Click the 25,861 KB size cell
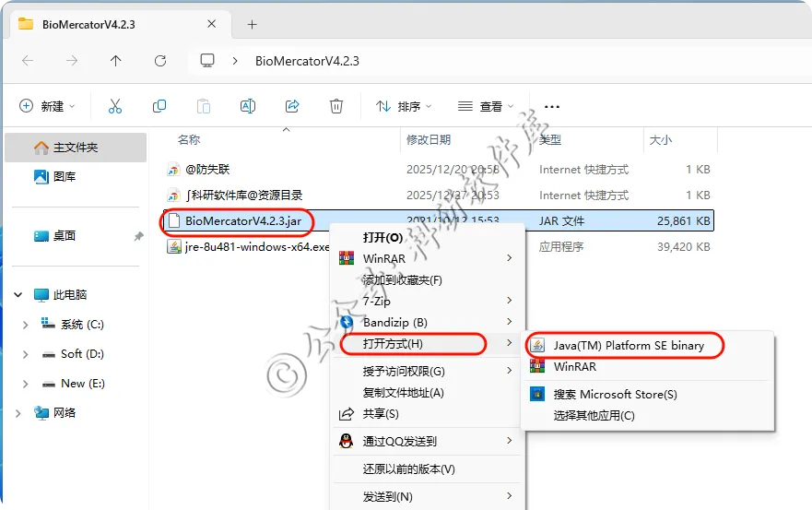The height and width of the screenshot is (510, 812). click(x=683, y=220)
